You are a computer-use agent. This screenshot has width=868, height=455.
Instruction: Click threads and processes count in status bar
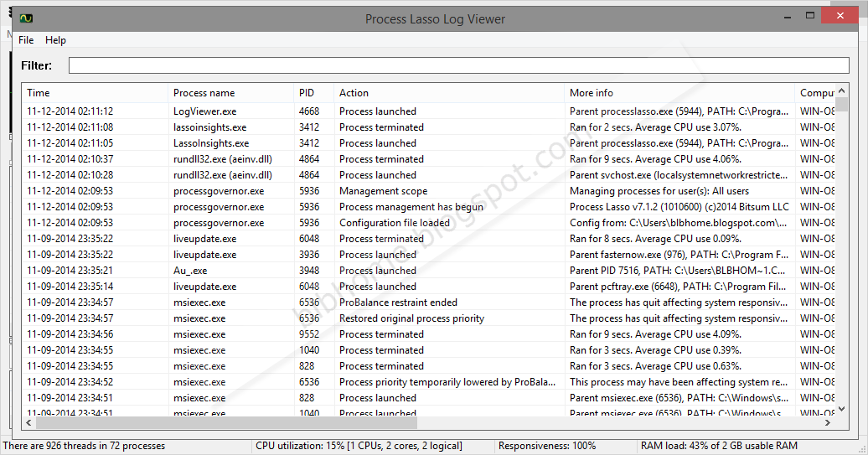click(x=84, y=446)
